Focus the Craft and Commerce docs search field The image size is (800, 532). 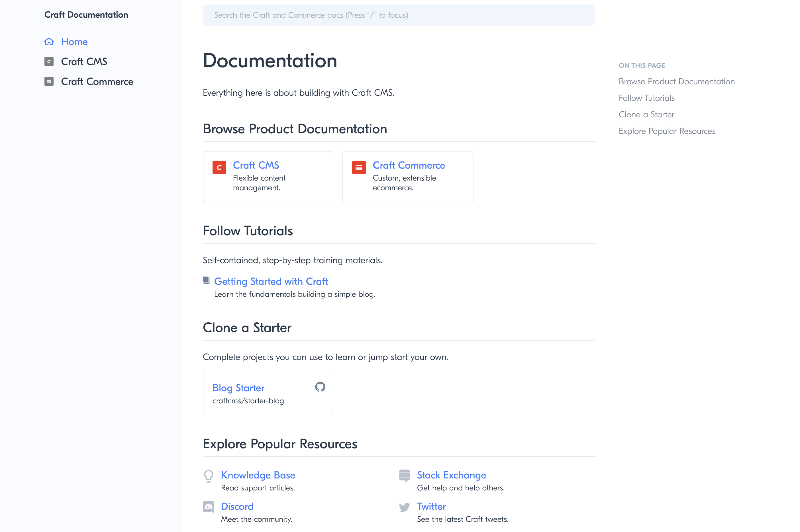(399, 15)
